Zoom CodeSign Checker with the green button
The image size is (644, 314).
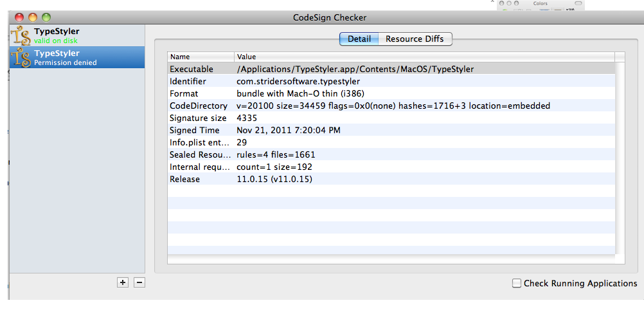46,17
